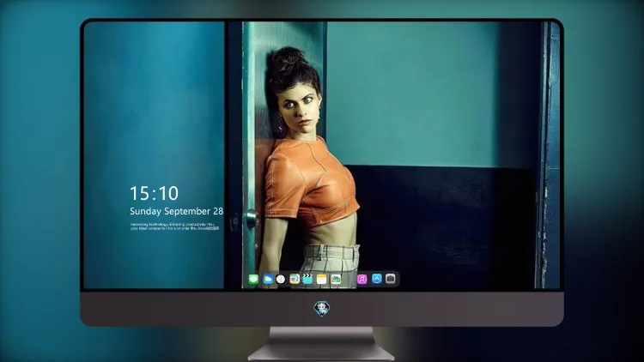Click the 'Sunday September 28' date text
Screen dimensions: 644x362
[177, 211]
